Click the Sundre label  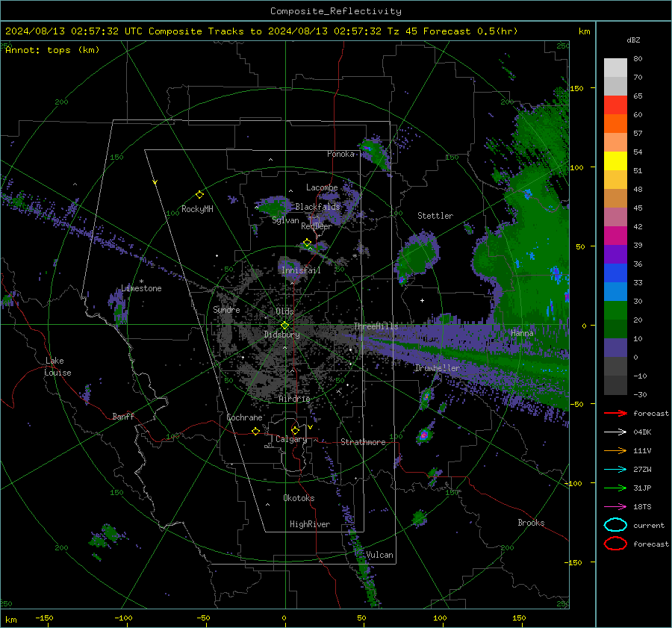point(226,309)
